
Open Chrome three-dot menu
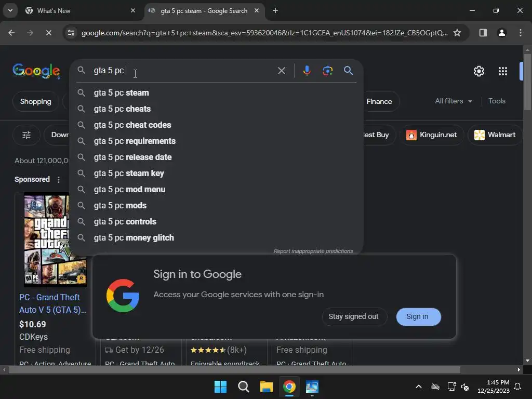point(520,33)
